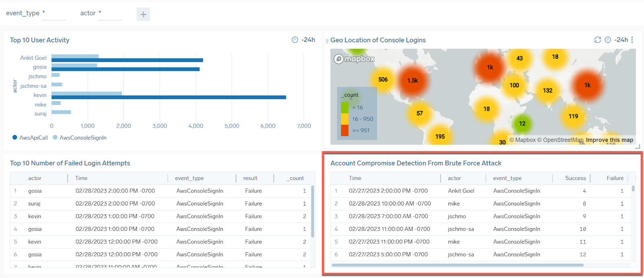644x278 pixels.
Task: Open the -24h time range in User Activity
Action: pos(308,40)
